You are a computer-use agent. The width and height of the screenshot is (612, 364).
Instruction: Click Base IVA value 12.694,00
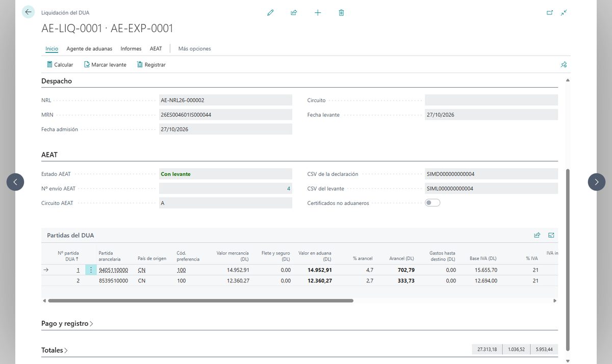[486, 281]
